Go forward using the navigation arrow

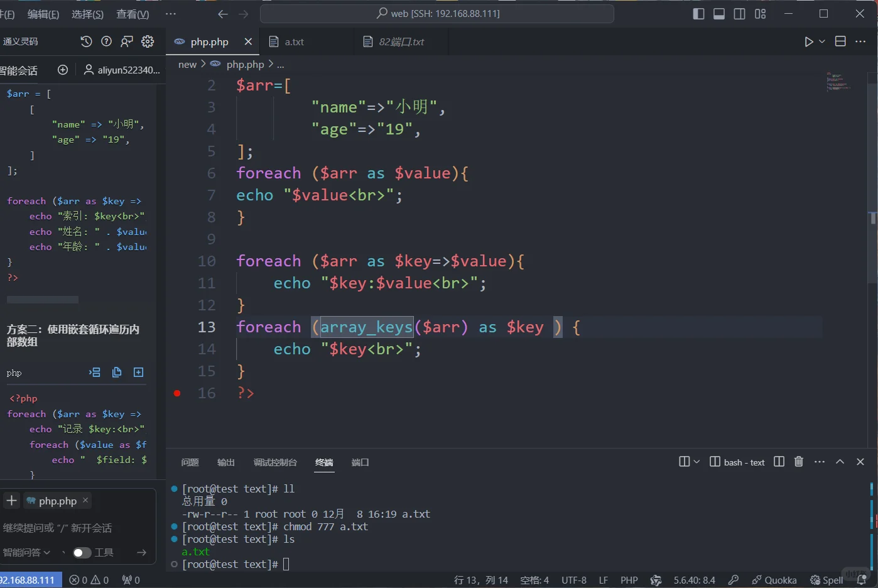(244, 14)
